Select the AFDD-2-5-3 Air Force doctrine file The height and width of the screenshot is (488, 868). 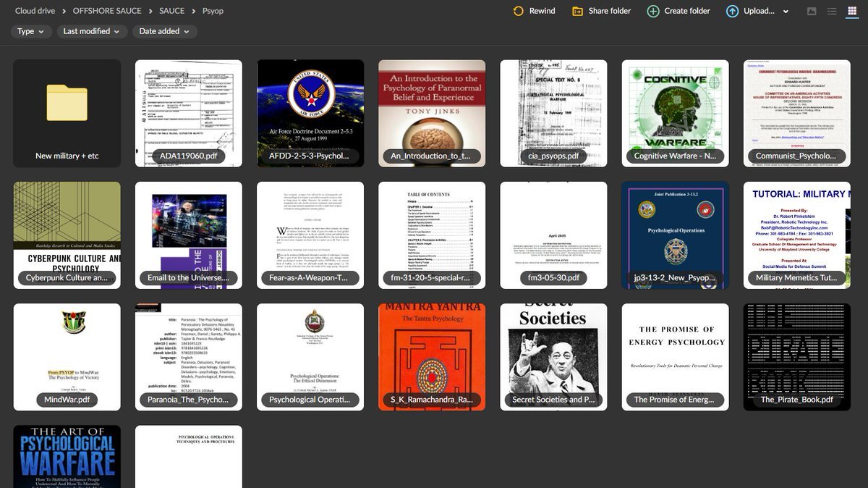coord(310,114)
